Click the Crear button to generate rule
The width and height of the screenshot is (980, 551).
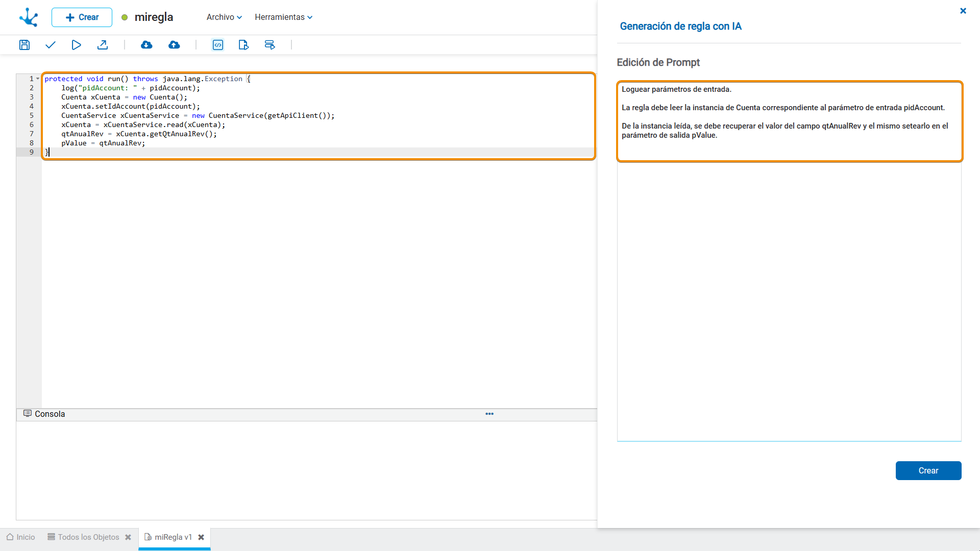pos(929,470)
